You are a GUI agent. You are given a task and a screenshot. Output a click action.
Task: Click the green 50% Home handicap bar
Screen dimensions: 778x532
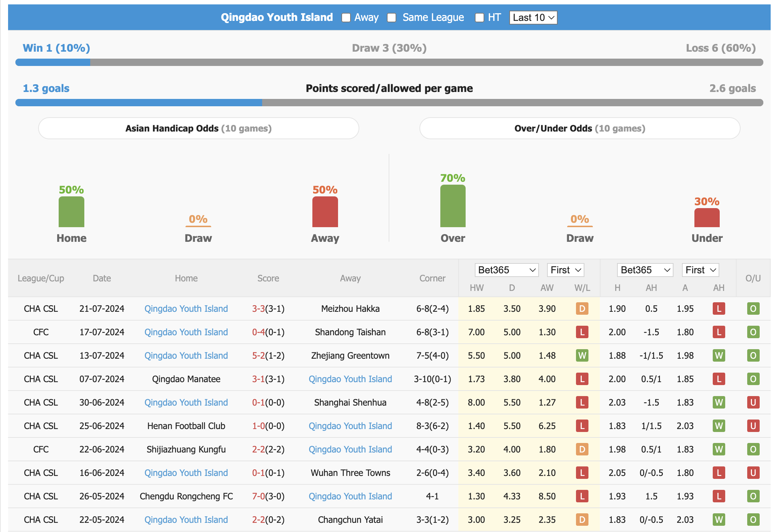[71, 212]
